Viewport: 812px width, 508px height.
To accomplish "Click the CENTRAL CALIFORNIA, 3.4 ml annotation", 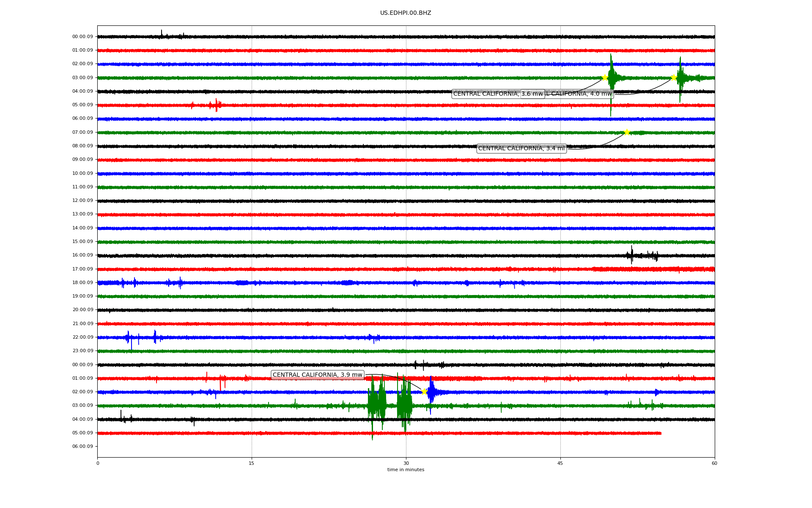I will [521, 149].
